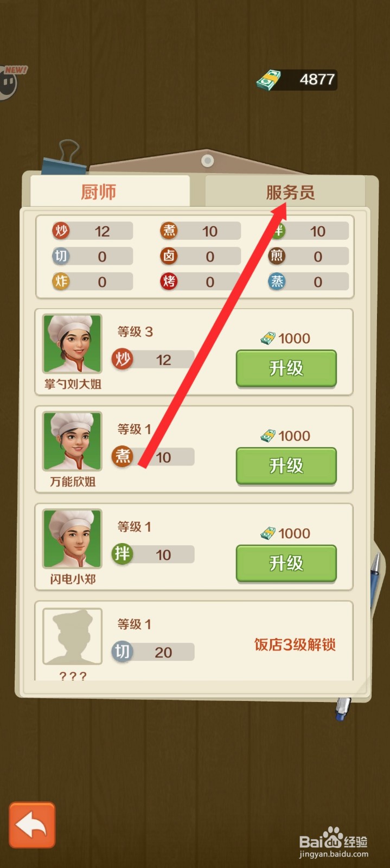
Task: Select the red 炒 stir-fry skill icon
Action: click(x=61, y=231)
